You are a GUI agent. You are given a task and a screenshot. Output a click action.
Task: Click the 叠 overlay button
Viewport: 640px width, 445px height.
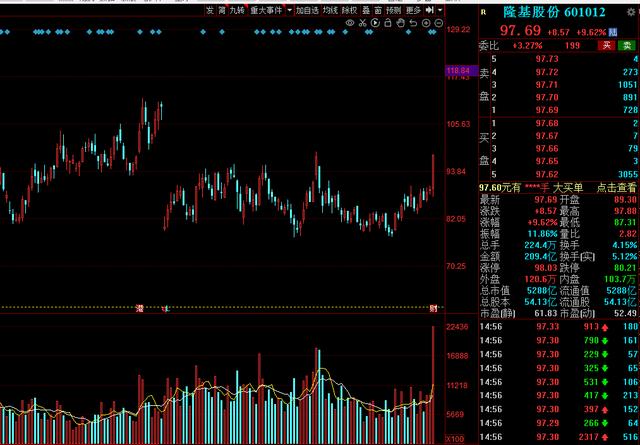coord(366,10)
